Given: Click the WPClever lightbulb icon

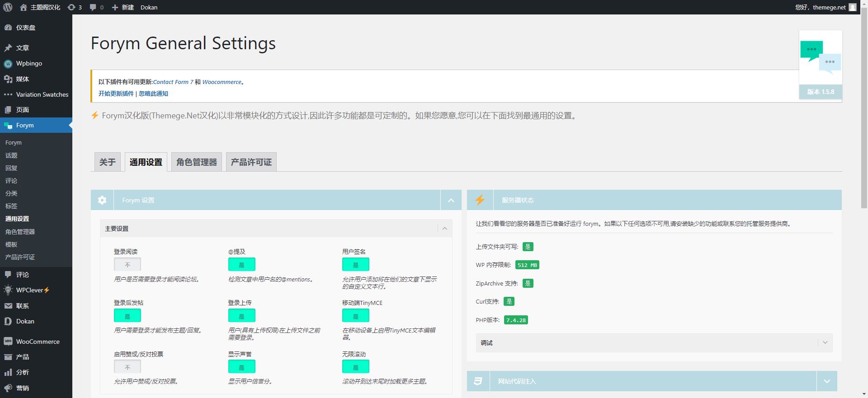Looking at the screenshot, I should click(8, 290).
